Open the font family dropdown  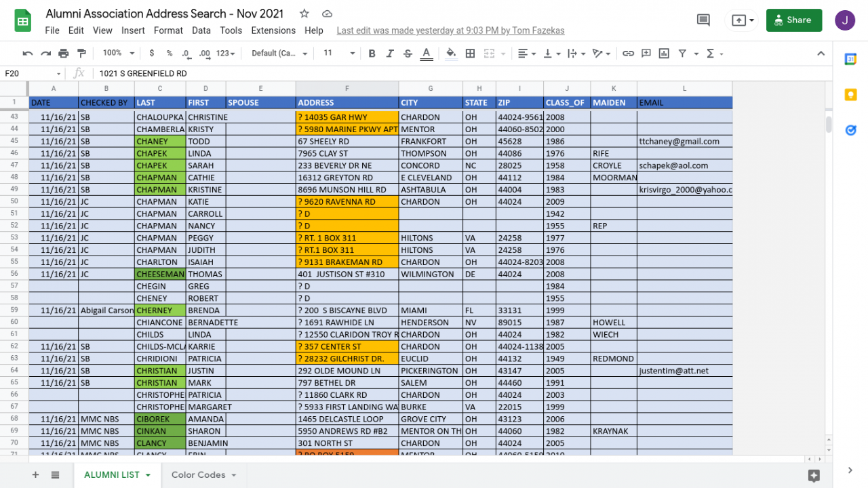click(x=279, y=54)
